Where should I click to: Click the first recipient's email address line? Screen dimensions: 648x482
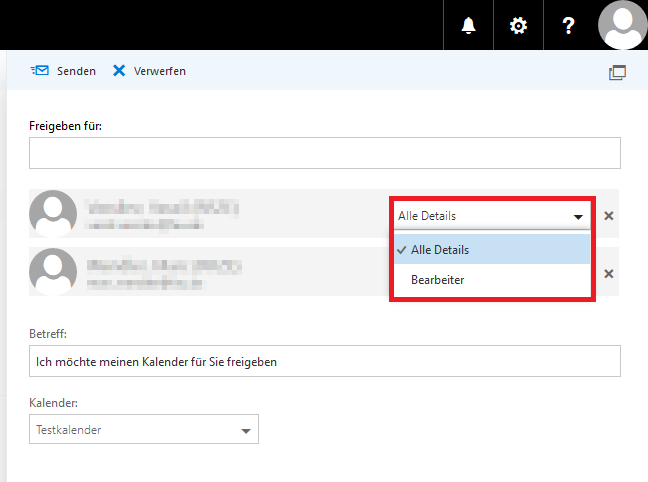(145, 226)
